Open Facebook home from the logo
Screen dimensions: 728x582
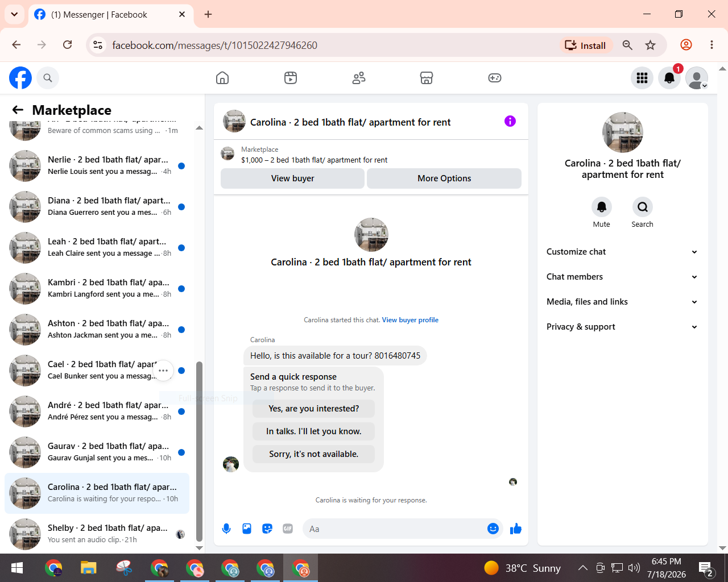tap(20, 78)
